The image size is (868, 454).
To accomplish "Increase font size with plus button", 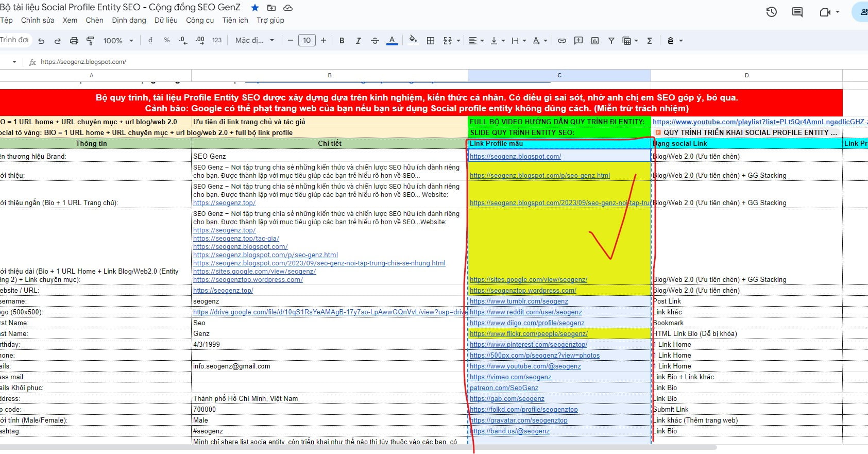I will click(x=324, y=41).
